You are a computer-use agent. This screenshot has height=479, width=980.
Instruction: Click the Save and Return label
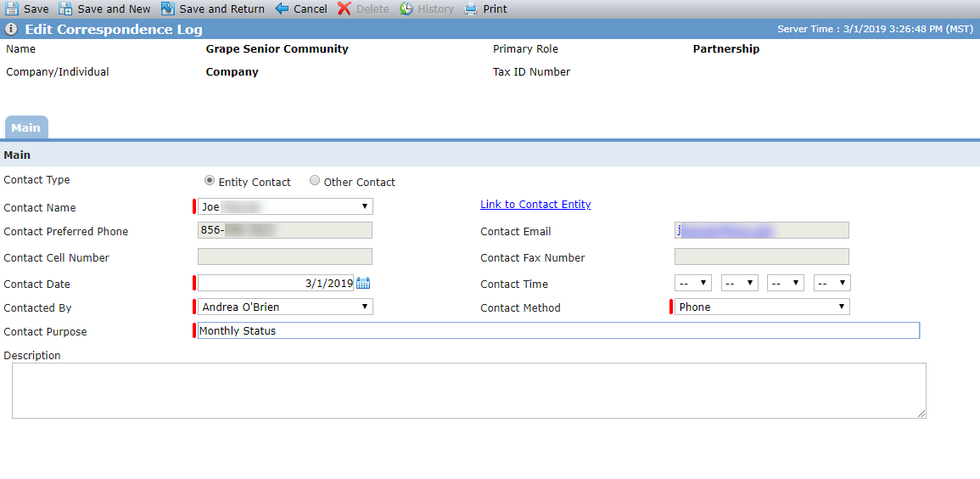[221, 9]
